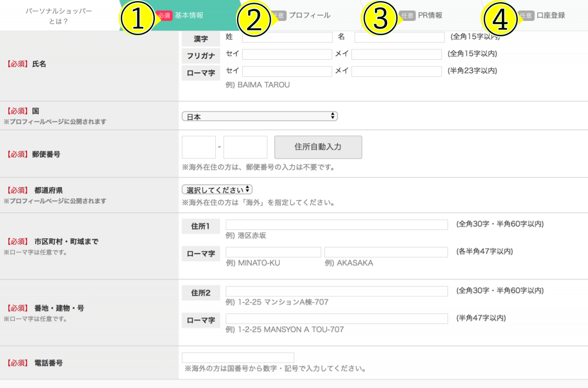Focus the ローマ字 field above AKASAKA example
The height and width of the screenshot is (388, 588).
(x=387, y=252)
